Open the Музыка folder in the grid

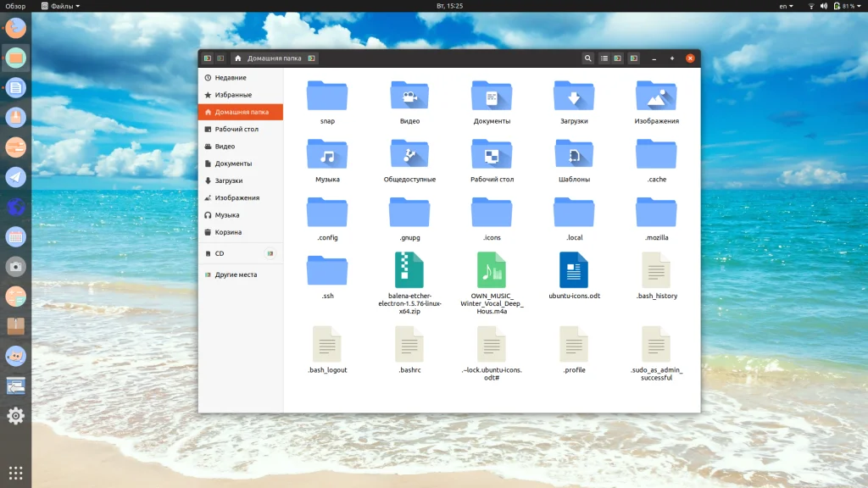pos(327,155)
